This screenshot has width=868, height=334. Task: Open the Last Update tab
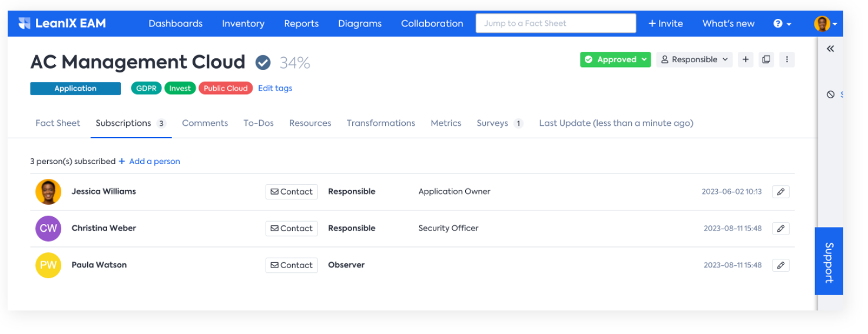(x=616, y=123)
